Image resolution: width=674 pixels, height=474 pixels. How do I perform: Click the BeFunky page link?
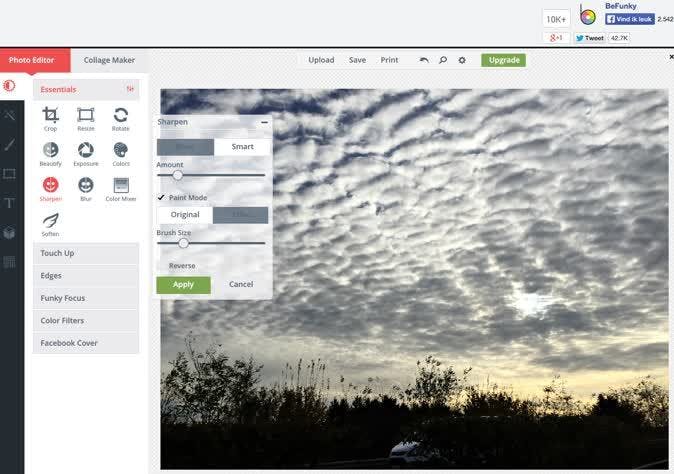pos(620,6)
